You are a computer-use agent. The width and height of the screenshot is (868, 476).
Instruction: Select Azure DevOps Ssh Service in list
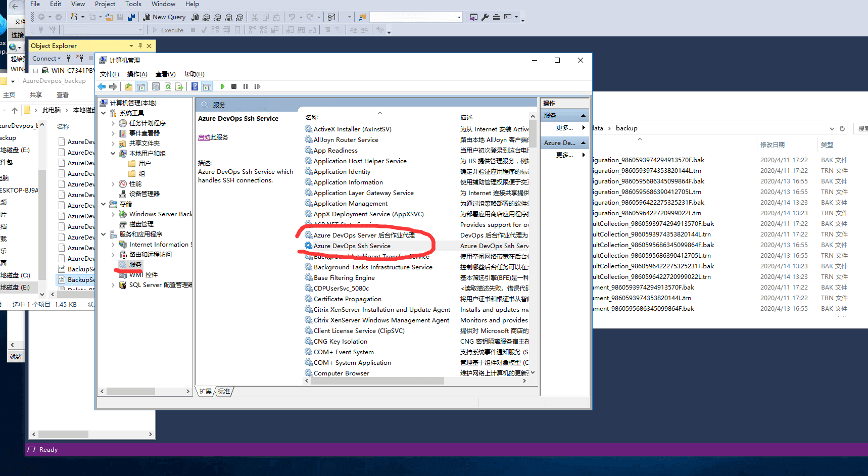coord(352,246)
